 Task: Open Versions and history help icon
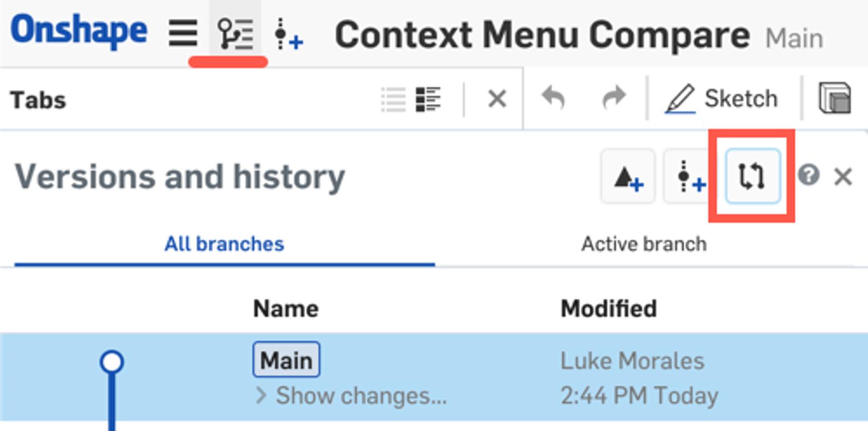pyautogui.click(x=808, y=176)
